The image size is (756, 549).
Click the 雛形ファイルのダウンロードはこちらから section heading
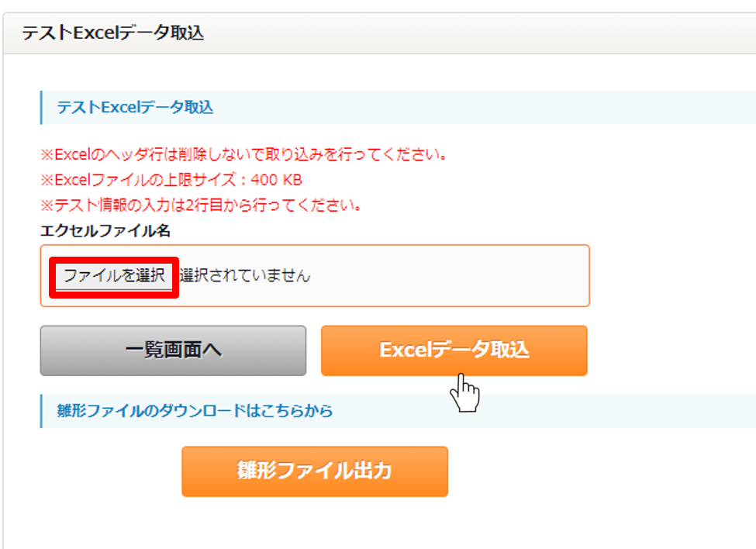tap(195, 411)
